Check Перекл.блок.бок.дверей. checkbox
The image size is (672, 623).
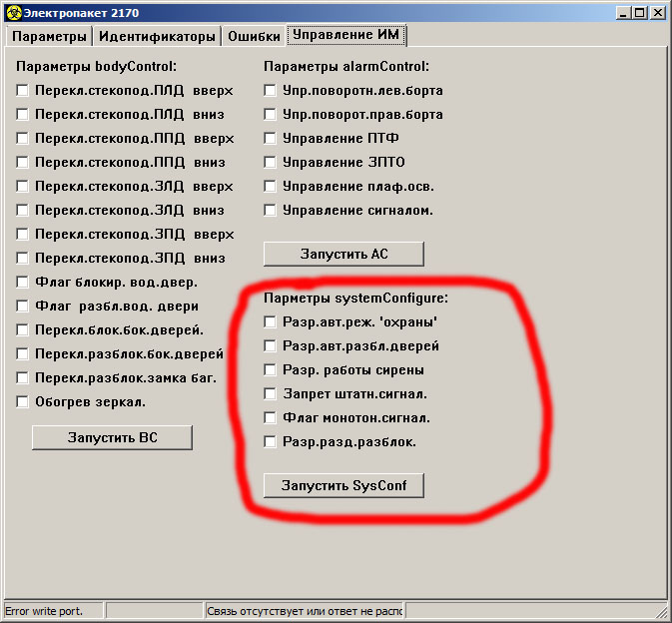[x=22, y=330]
